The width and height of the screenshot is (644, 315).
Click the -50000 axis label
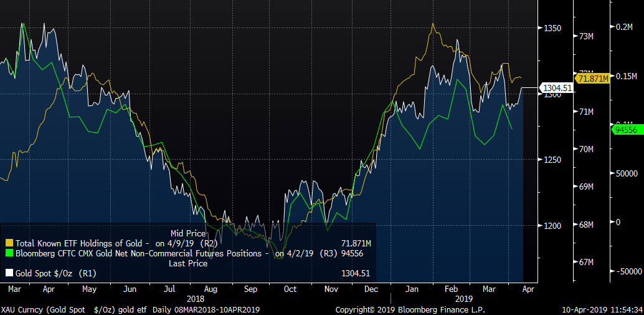coord(628,271)
